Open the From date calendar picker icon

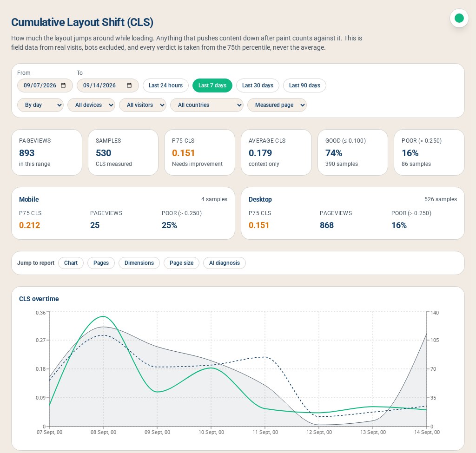click(x=63, y=85)
